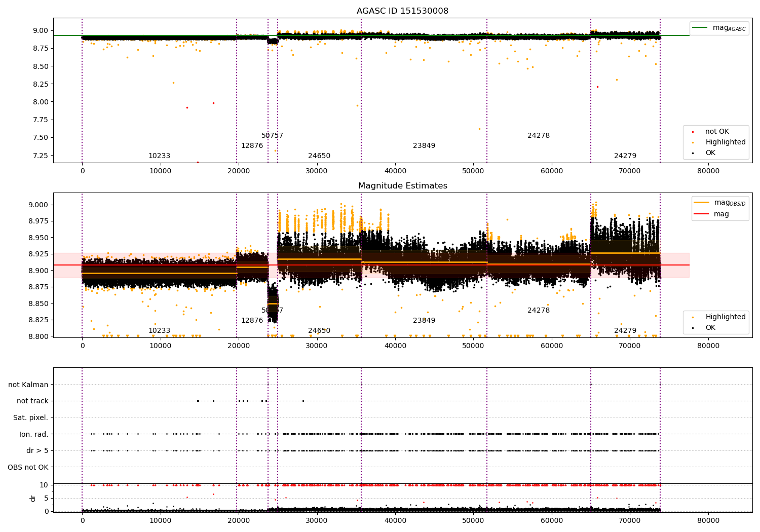Click the "5" tick on the dr axis

pos(47,499)
